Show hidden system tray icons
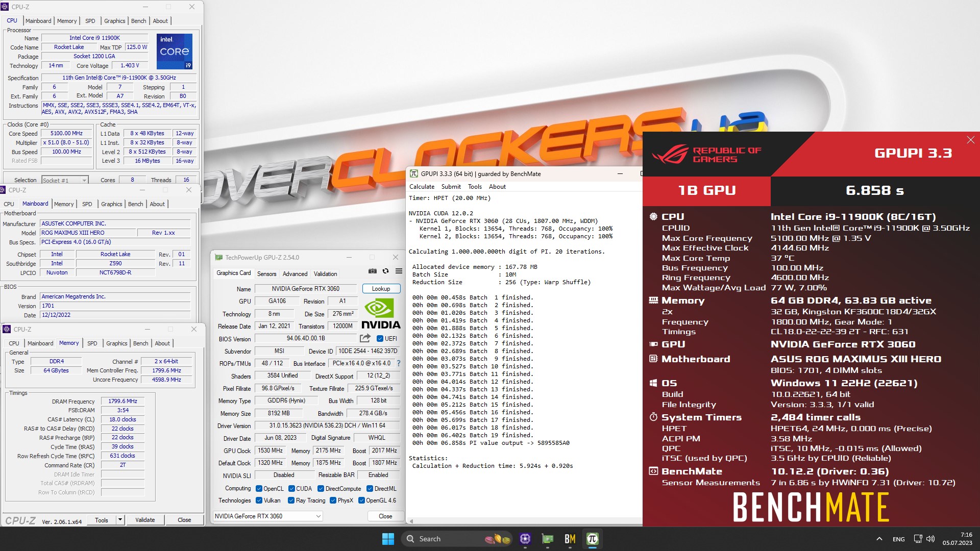 click(879, 539)
